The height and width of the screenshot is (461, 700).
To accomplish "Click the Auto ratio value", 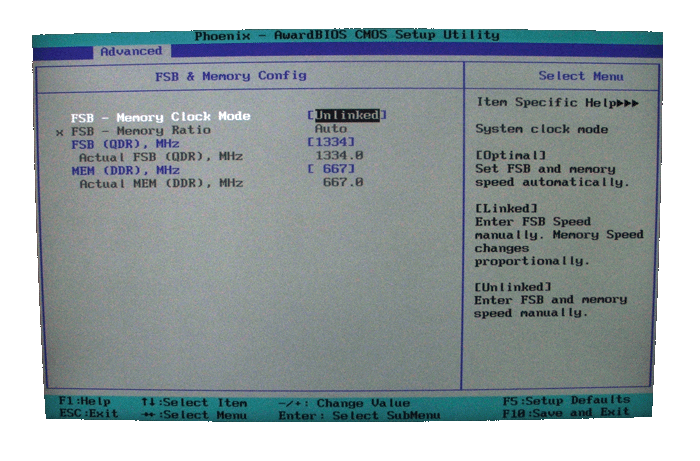I will [x=331, y=129].
